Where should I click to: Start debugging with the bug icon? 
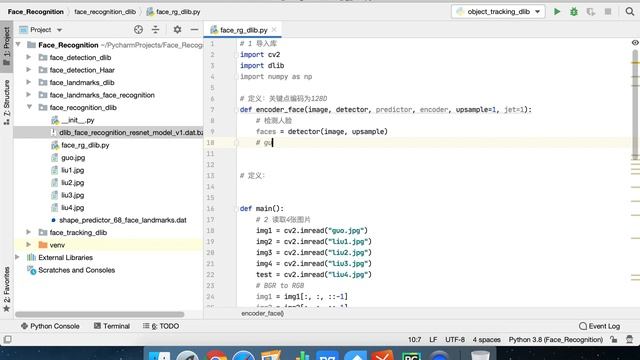click(574, 11)
